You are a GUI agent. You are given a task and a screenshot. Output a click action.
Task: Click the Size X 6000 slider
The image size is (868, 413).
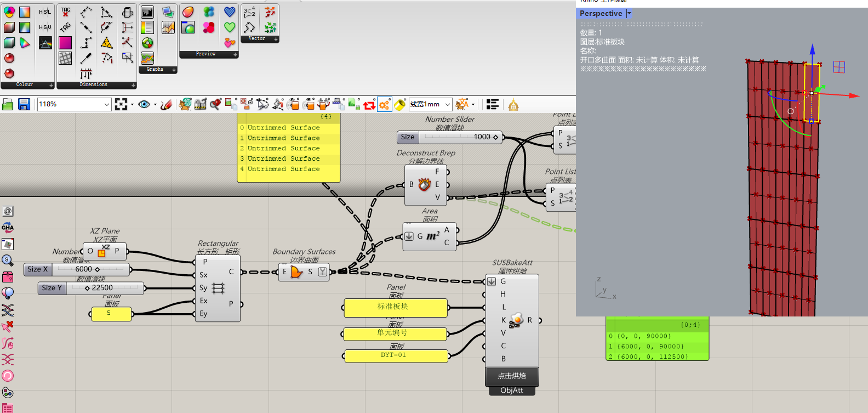coord(77,269)
